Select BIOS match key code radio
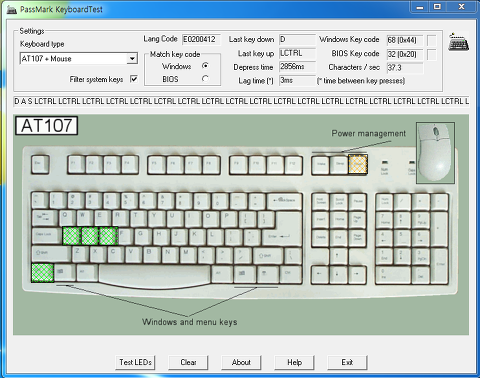This screenshot has width=480, height=378. click(205, 79)
